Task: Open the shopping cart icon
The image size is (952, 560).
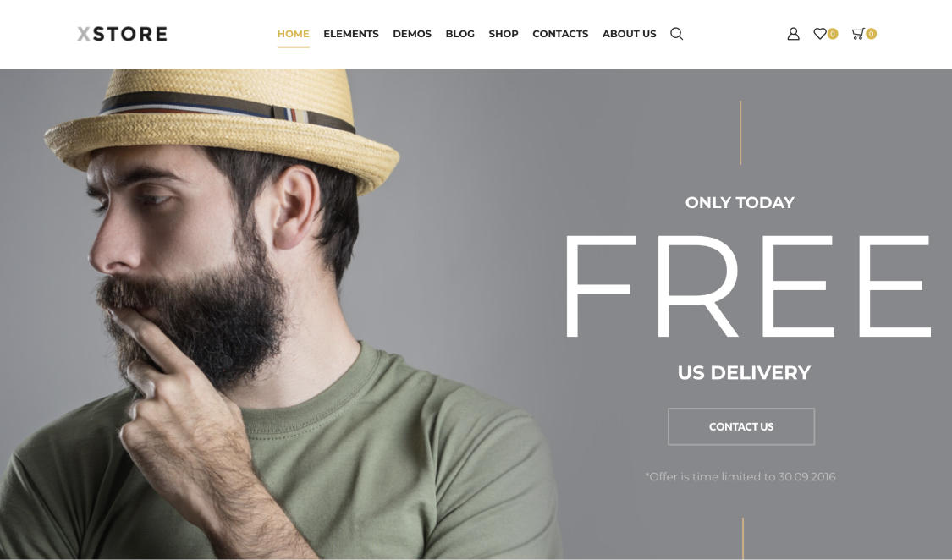Action: coord(858,34)
